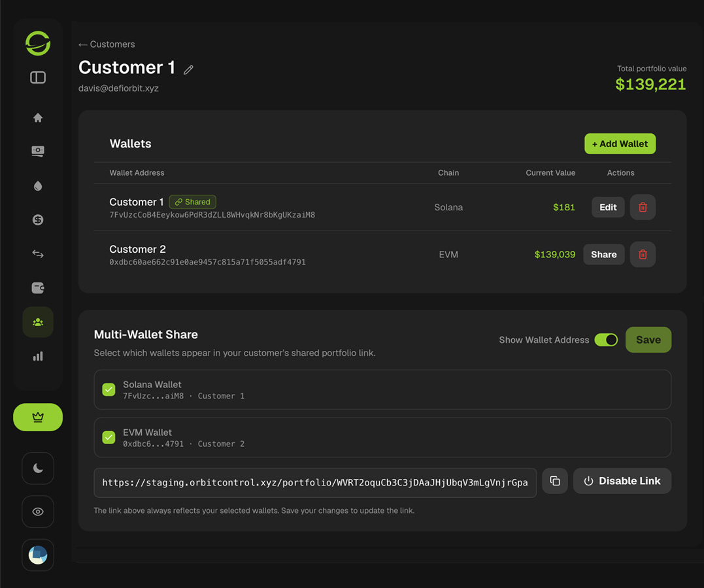Click the Multi-Wallet Share heading
The height and width of the screenshot is (588, 704).
pos(146,335)
